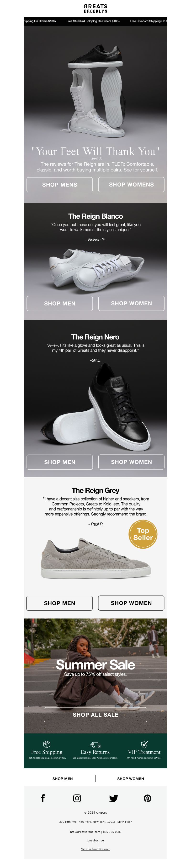191x868 pixels.
Task: Click the Free Shipping box icon
Action: point(47,744)
